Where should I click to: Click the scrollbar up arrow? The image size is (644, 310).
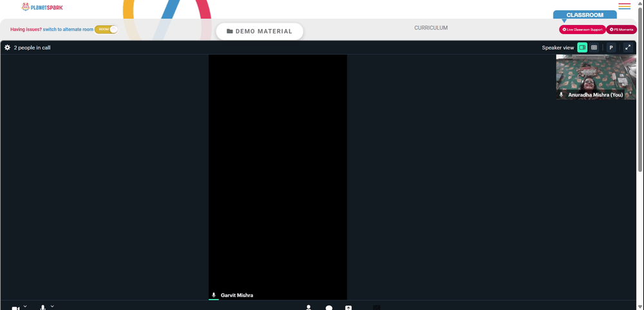(641, 3)
